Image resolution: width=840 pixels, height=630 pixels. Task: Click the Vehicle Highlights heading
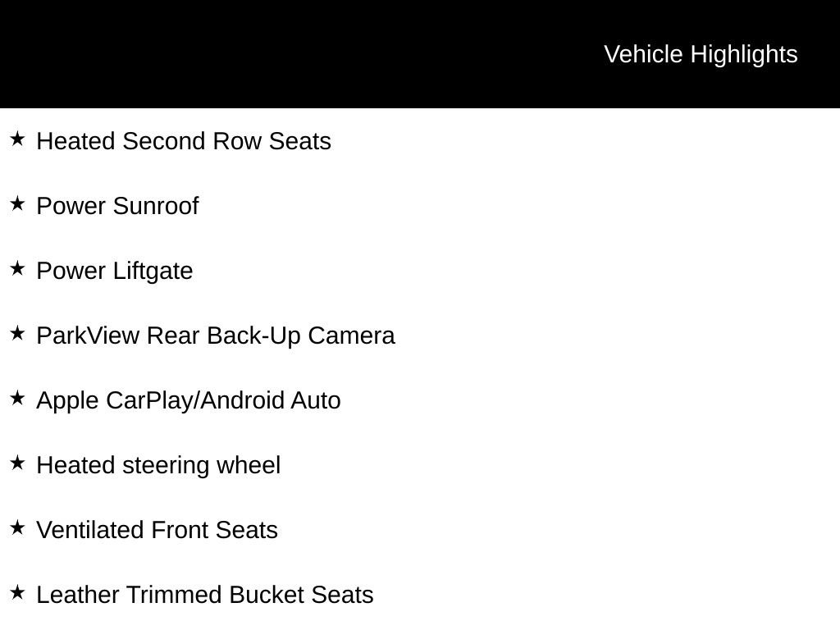click(701, 54)
